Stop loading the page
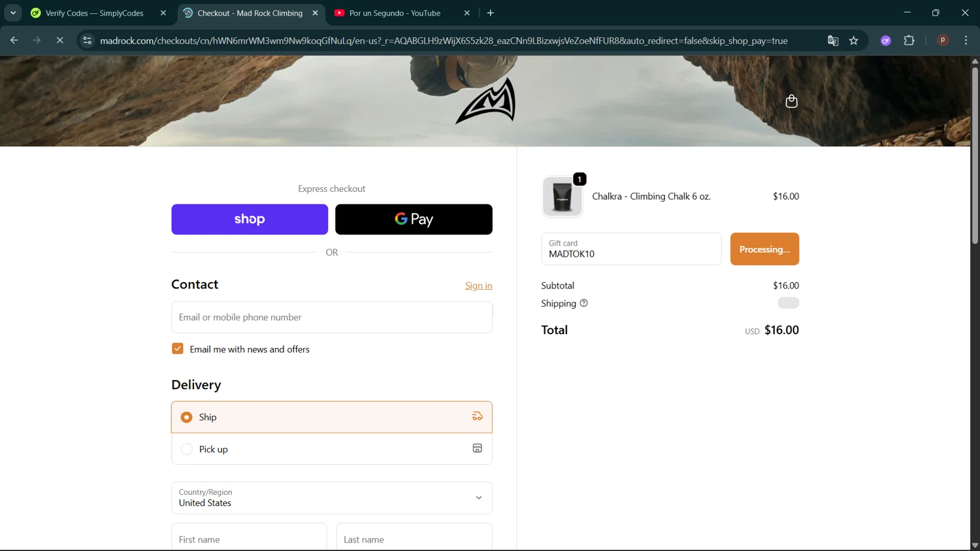The width and height of the screenshot is (980, 551). coord(60,40)
